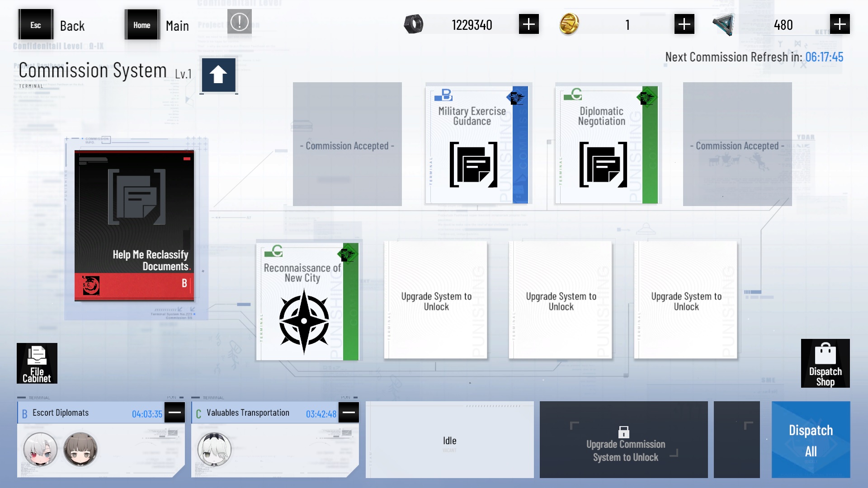This screenshot has width=868, height=488.
Task: Cancel Valuables Transportation dispatch with minus
Action: 349,412
